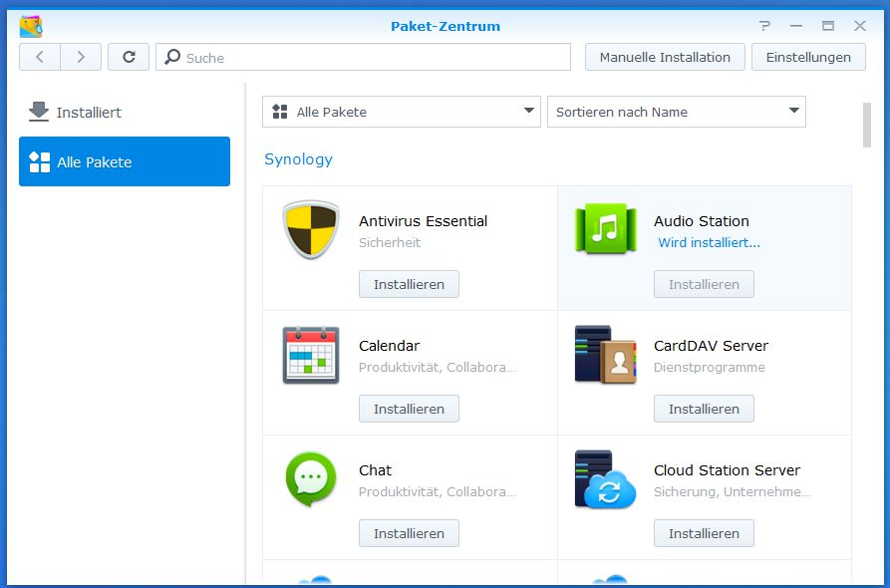Open help via the question mark icon
The image size is (890, 588).
click(764, 26)
